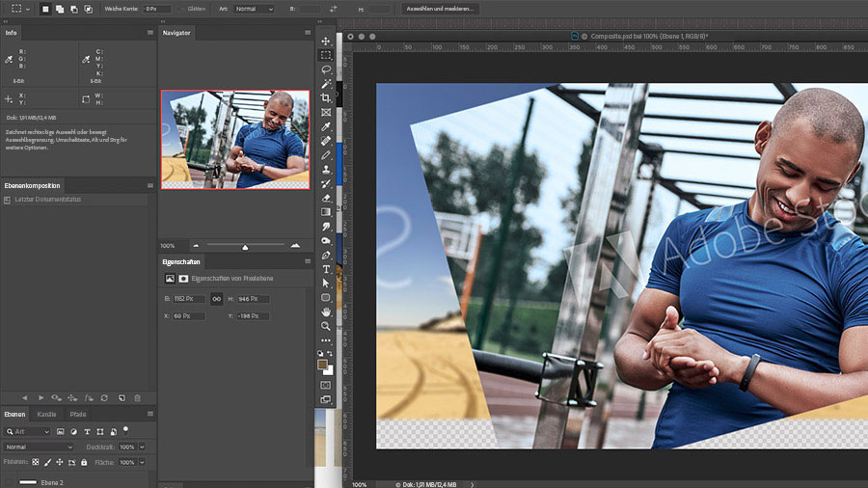The height and width of the screenshot is (488, 868).
Task: Enable Subtract from selection mode
Action: 74,9
